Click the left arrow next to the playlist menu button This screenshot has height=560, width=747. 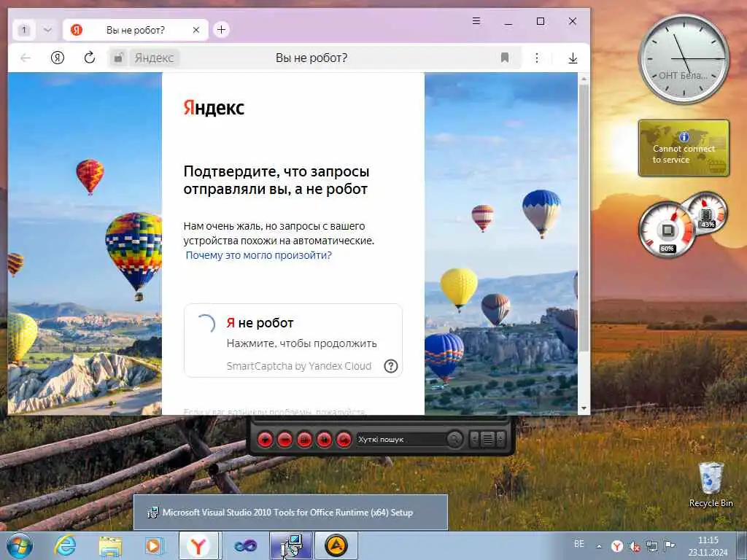click(x=474, y=439)
